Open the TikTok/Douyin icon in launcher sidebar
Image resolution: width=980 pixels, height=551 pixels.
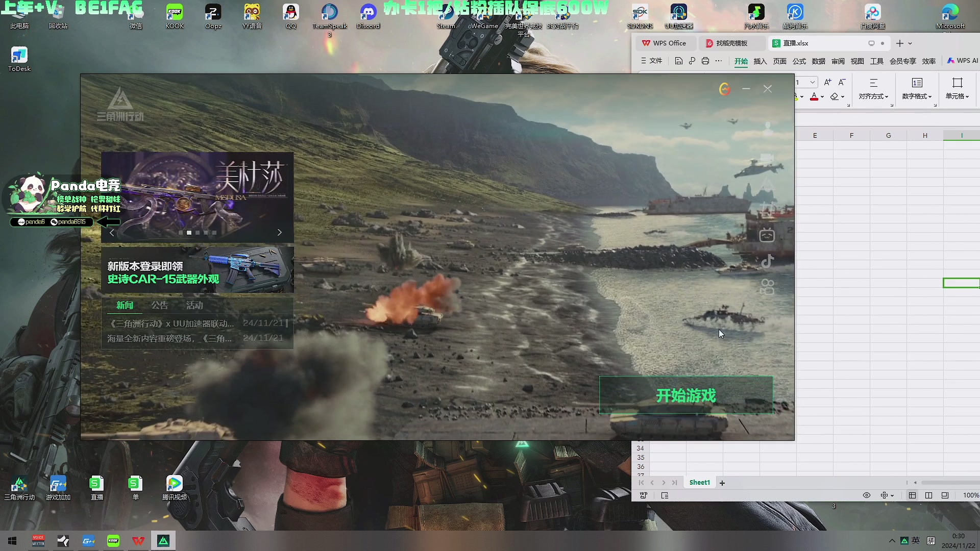click(x=767, y=262)
